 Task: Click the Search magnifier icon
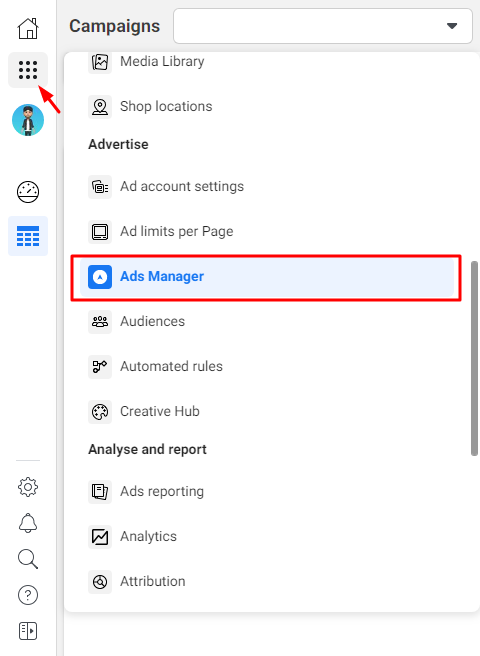click(28, 559)
